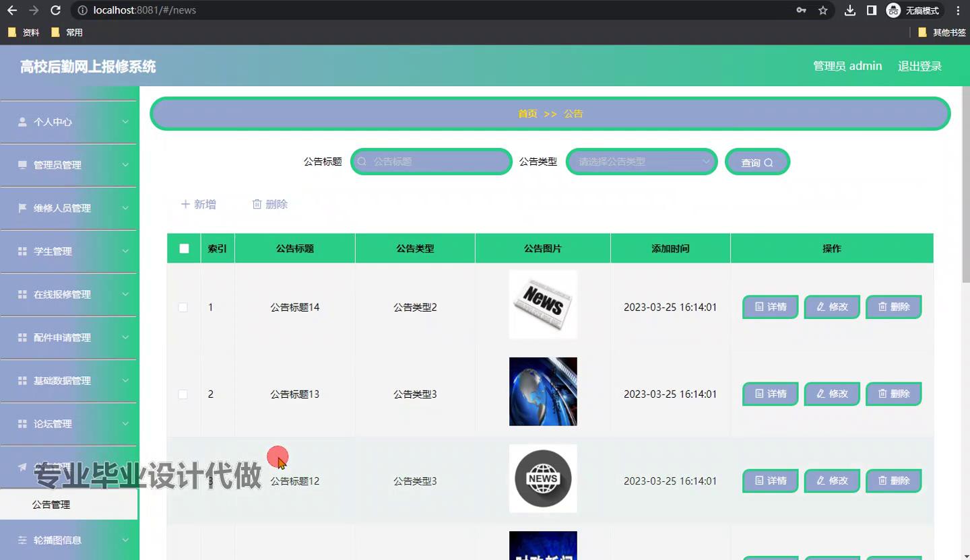Viewport: 970px width, 560px height.
Task: Click the browser forward arrow
Action: [x=34, y=10]
